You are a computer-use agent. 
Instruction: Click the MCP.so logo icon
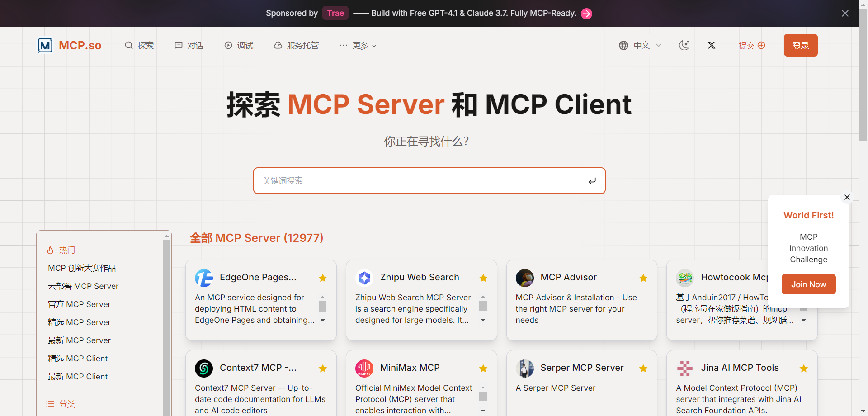(45, 45)
